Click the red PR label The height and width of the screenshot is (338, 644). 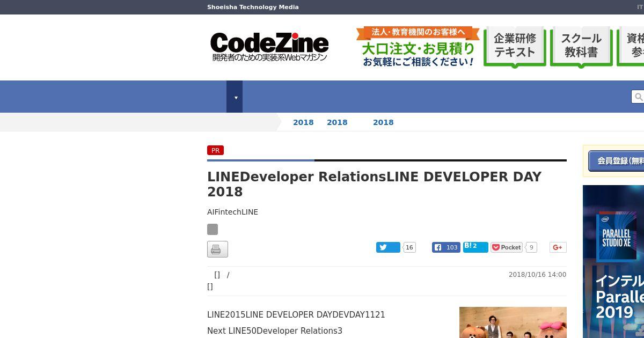pyautogui.click(x=215, y=150)
